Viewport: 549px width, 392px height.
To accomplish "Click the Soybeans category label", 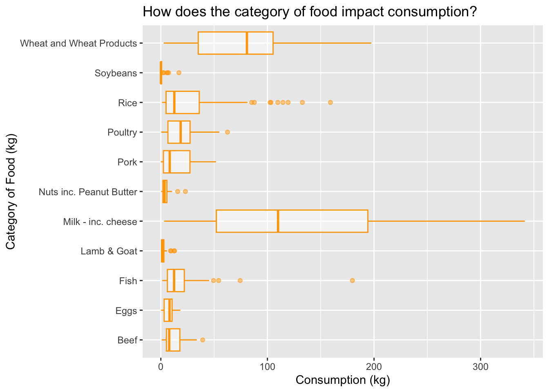I will pyautogui.click(x=116, y=73).
